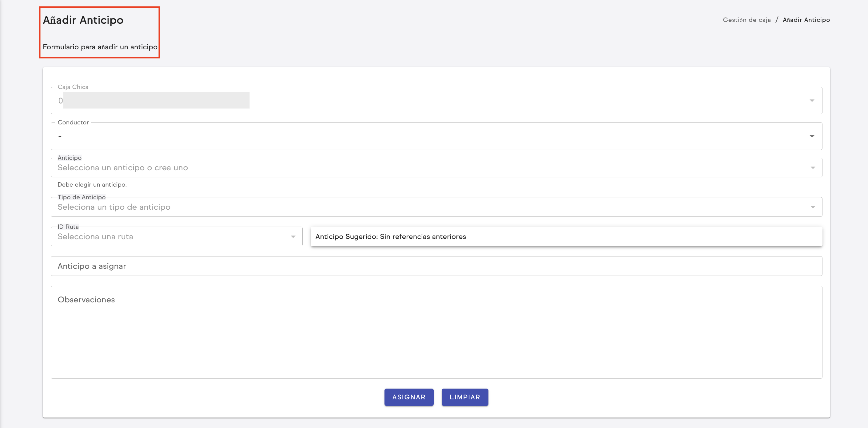Click the Caja Chica dropdown arrow
868x428 pixels.
pyautogui.click(x=812, y=100)
